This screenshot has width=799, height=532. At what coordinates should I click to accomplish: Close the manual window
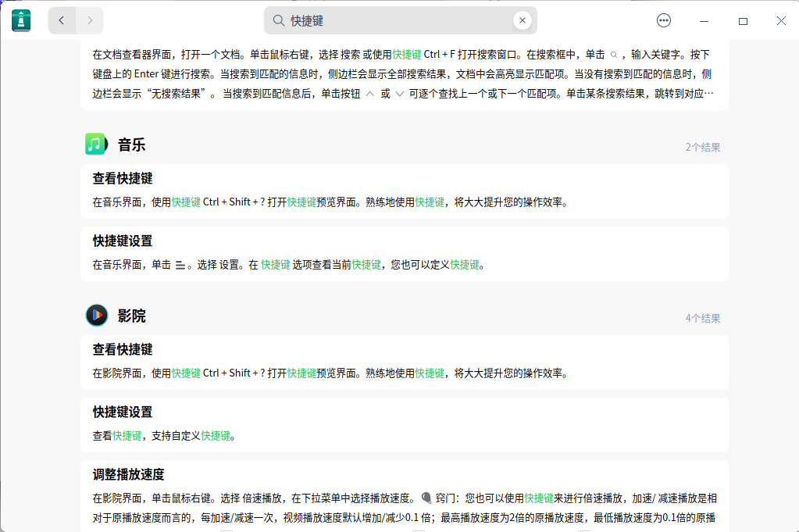pos(781,21)
